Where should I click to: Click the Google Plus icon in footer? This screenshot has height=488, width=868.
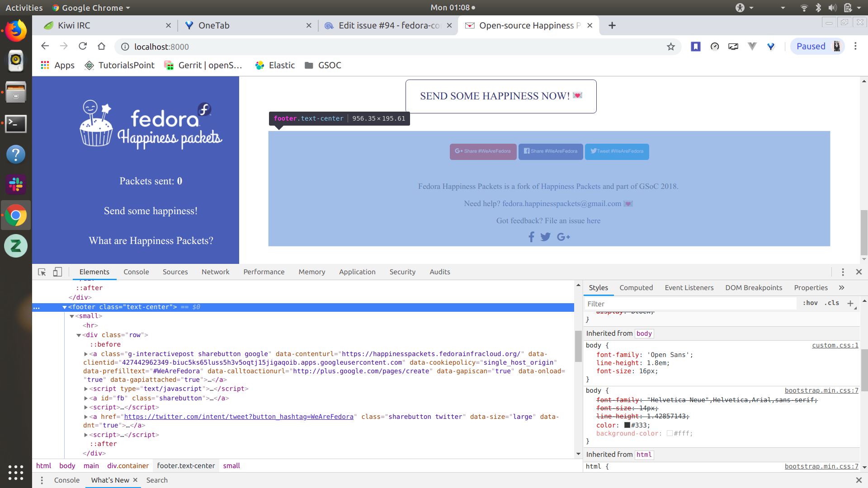[x=564, y=237]
